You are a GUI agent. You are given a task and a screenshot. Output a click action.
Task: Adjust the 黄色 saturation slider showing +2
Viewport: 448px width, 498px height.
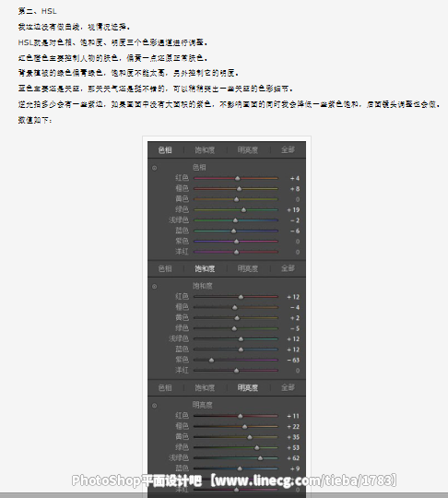point(236,318)
